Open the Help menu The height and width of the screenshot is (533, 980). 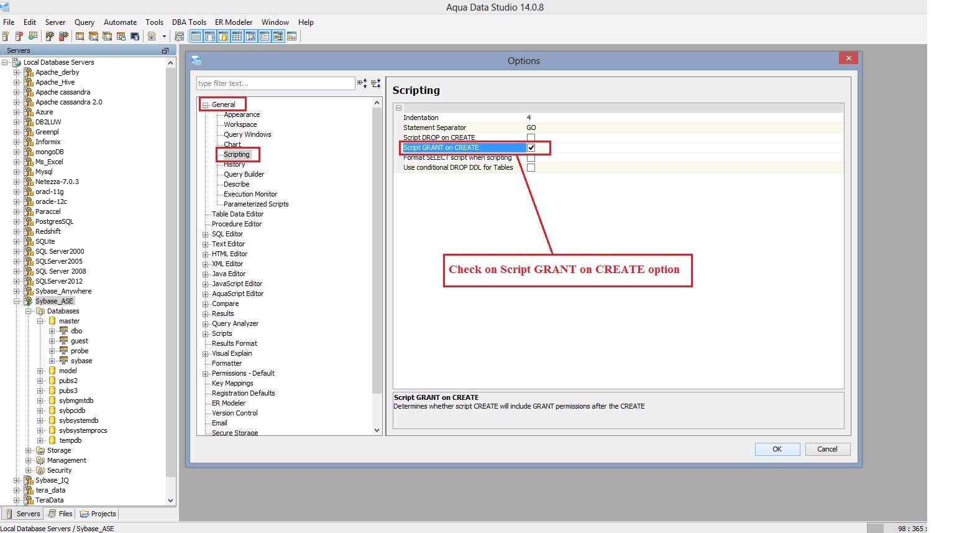[306, 22]
